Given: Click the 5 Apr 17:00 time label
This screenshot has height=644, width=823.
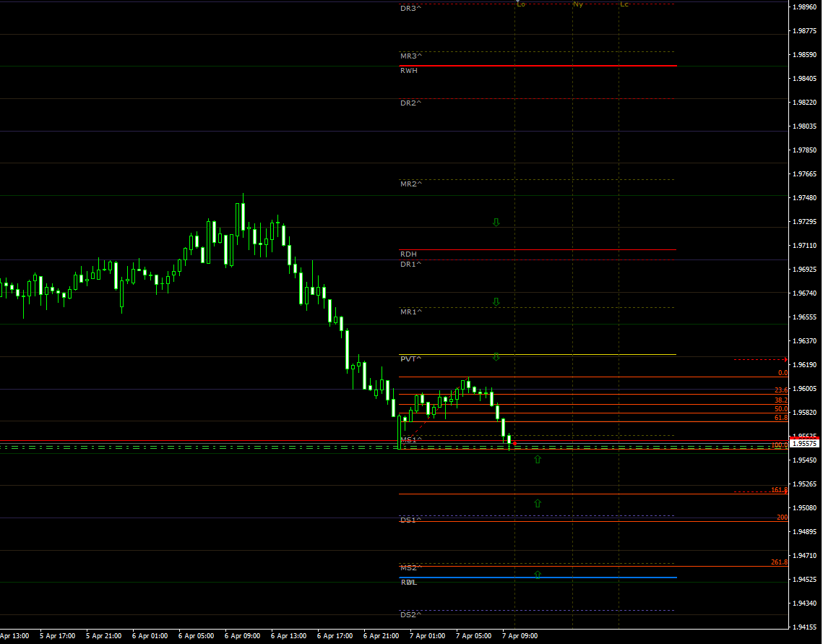Looking at the screenshot, I should [x=58, y=636].
